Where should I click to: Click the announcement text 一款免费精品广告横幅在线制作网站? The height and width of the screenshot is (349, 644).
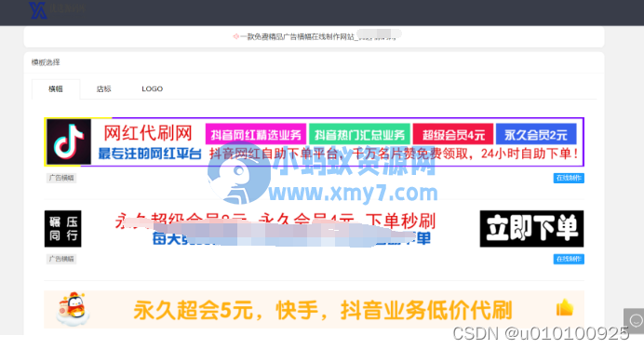click(297, 37)
